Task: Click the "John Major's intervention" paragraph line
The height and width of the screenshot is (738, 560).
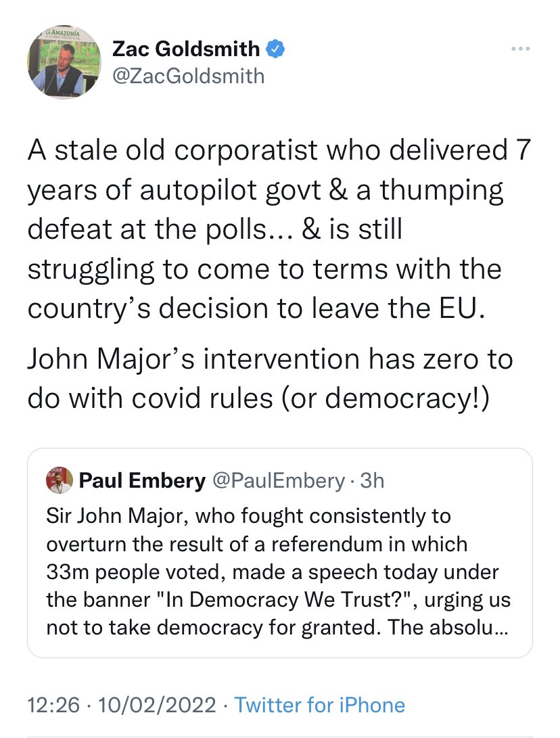Action: (269, 359)
